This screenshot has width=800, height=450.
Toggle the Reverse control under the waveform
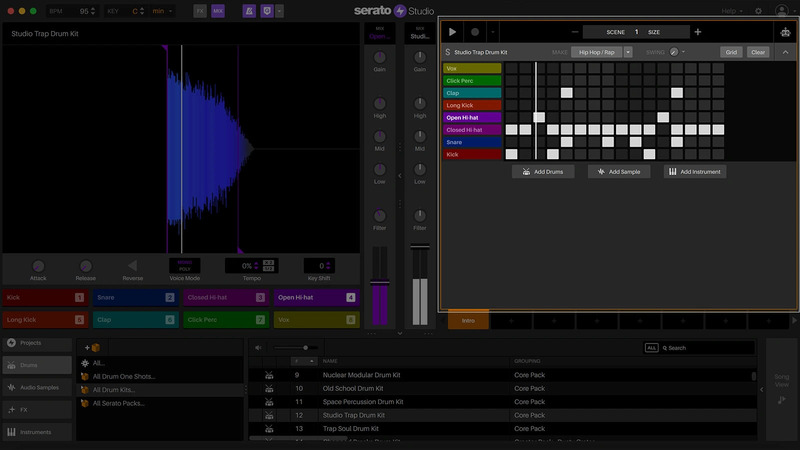pyautogui.click(x=133, y=267)
